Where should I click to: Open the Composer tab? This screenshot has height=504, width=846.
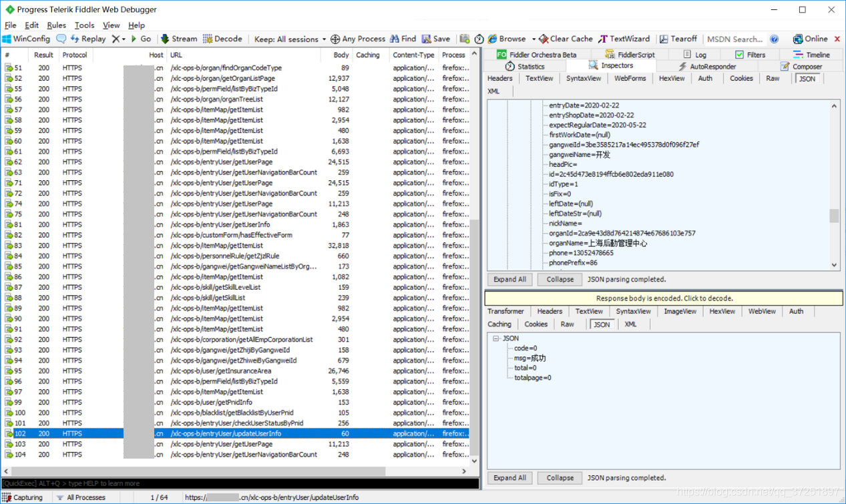[x=801, y=66]
